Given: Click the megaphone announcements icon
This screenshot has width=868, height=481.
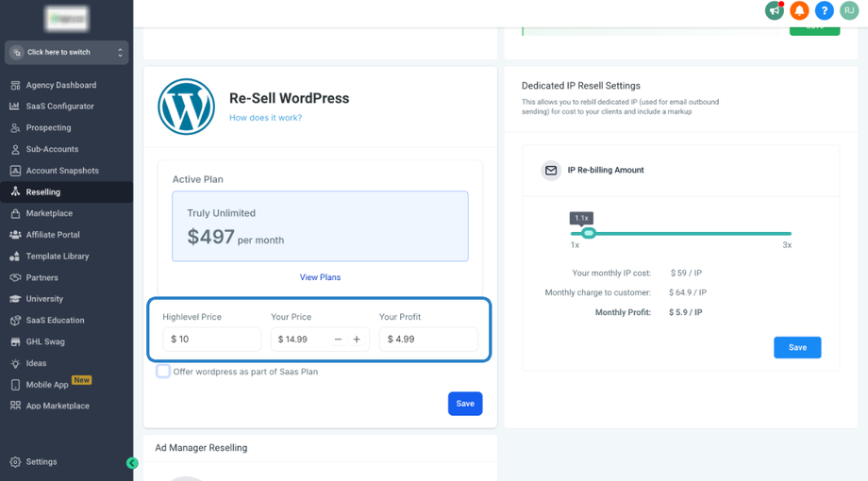Looking at the screenshot, I should click(x=775, y=10).
